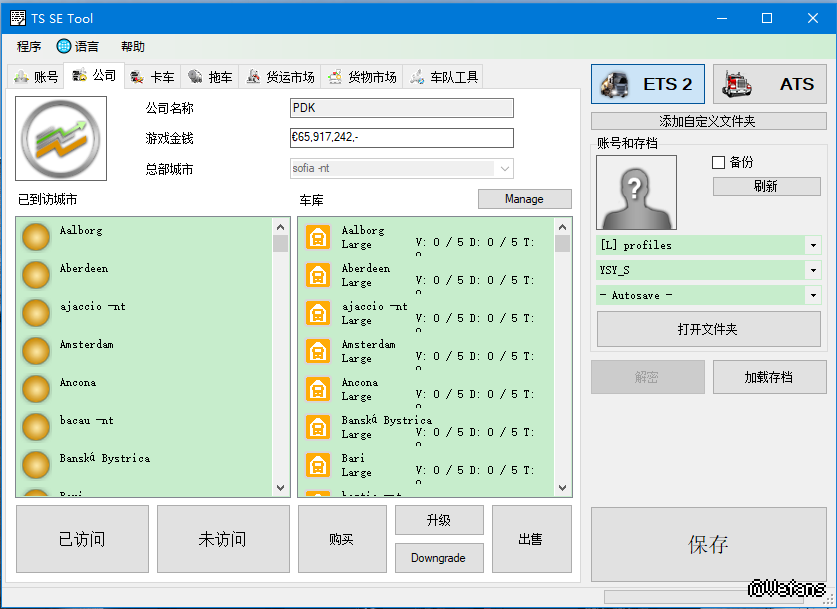This screenshot has width=837, height=609.
Task: Switch to the 卡车 tab
Action: point(152,76)
